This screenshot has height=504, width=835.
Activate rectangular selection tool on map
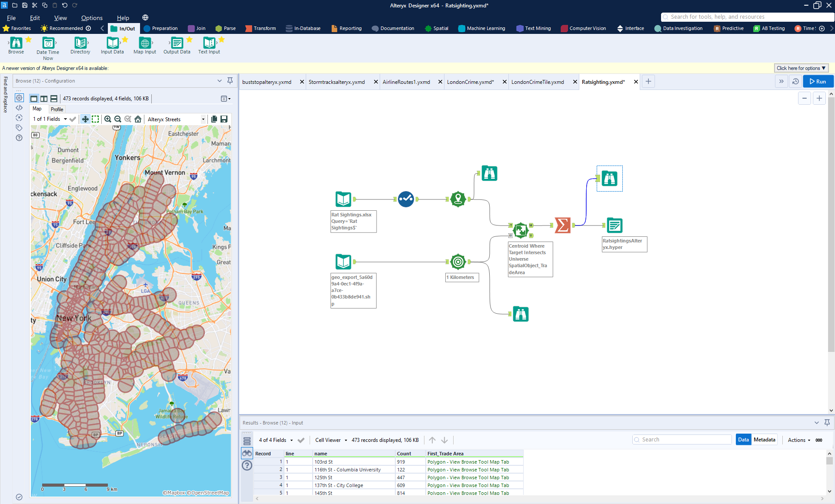95,119
